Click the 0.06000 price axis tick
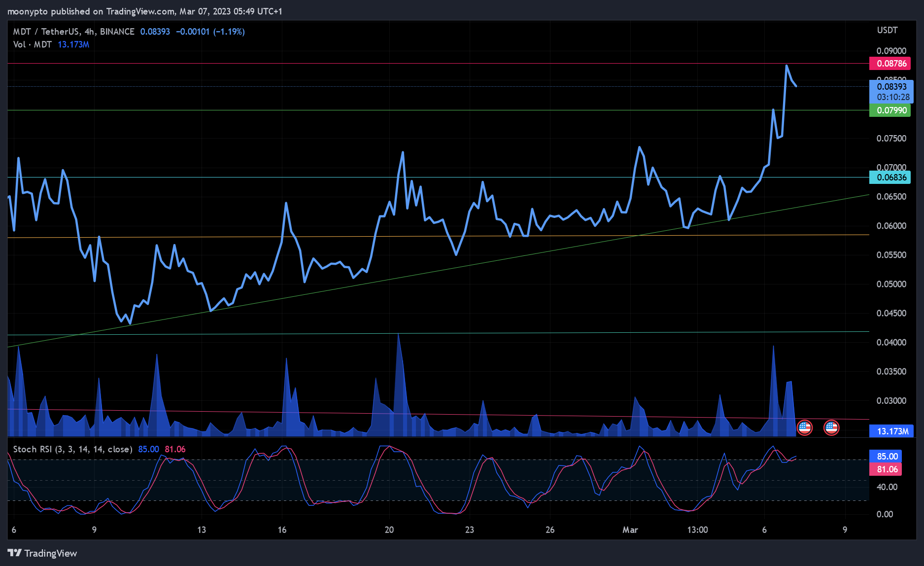The height and width of the screenshot is (566, 924). (891, 226)
